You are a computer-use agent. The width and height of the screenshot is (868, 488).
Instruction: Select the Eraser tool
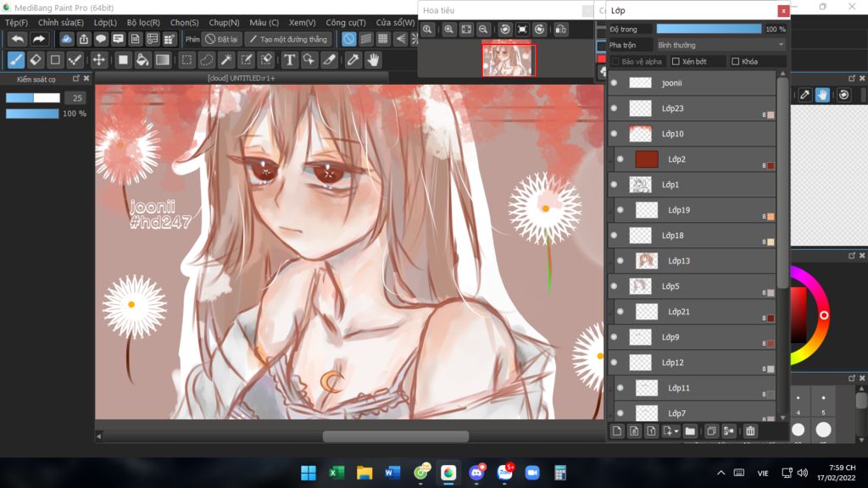coord(36,60)
